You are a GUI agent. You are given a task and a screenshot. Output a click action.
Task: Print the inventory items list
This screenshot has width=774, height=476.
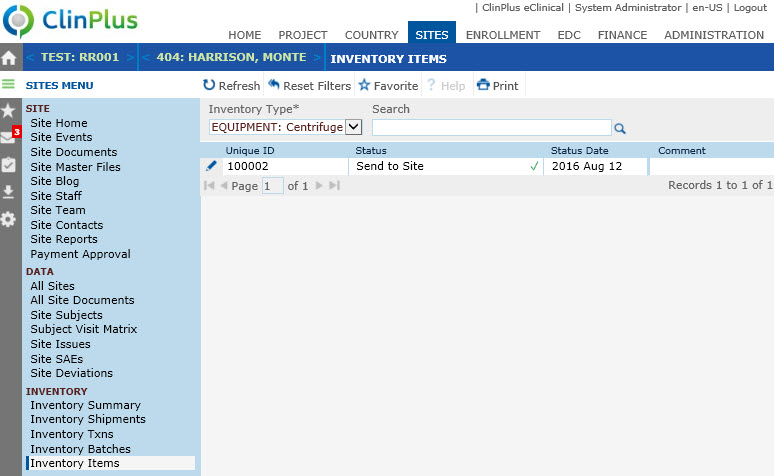(497, 86)
